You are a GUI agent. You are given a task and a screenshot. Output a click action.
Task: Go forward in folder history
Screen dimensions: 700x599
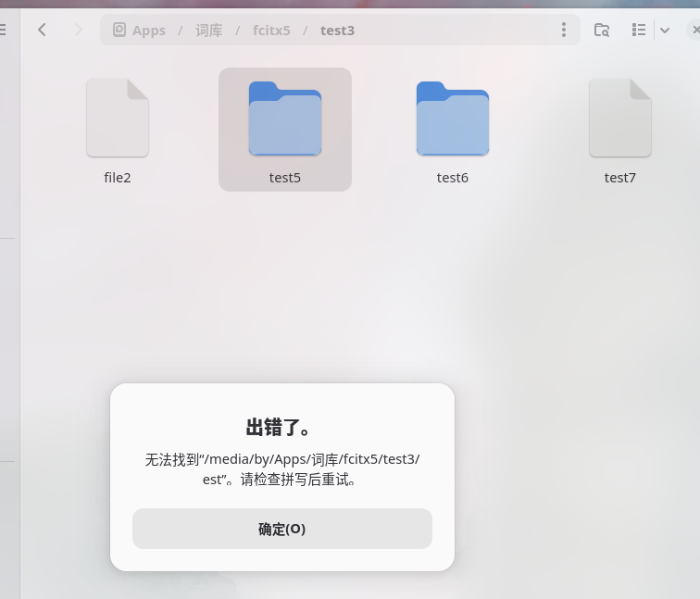(x=78, y=30)
